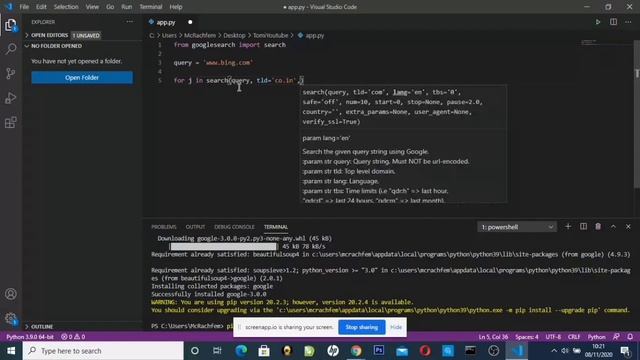Open the Manage gear settings icon
Screen dimensions: 640x360
click(x=11, y=318)
